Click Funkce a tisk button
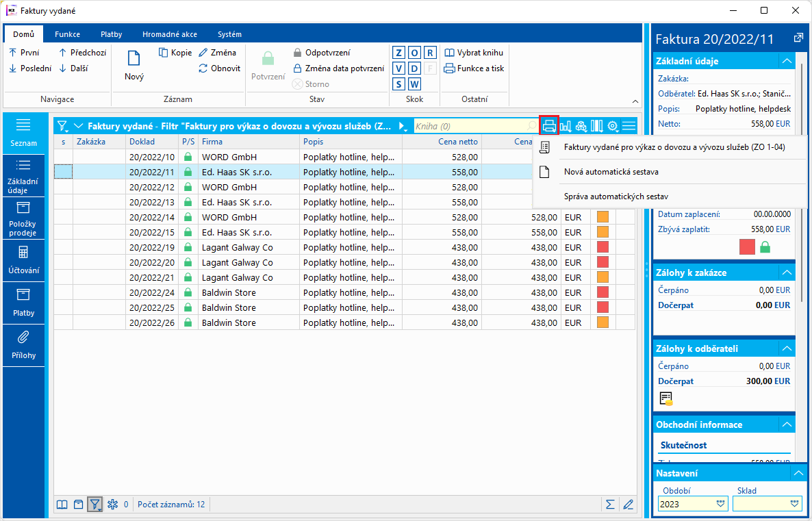The height and width of the screenshot is (521, 812). tap(474, 68)
